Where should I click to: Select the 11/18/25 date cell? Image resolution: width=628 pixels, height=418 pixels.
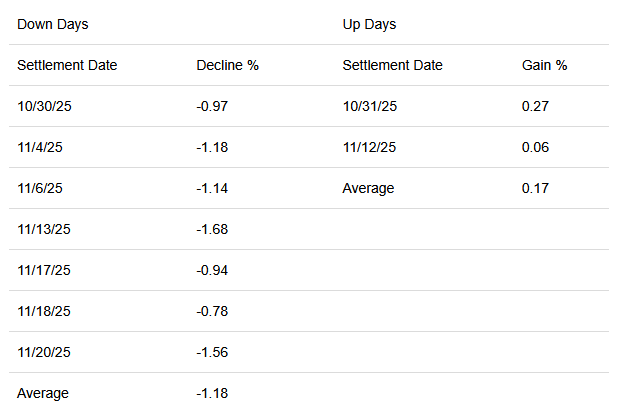pos(43,311)
